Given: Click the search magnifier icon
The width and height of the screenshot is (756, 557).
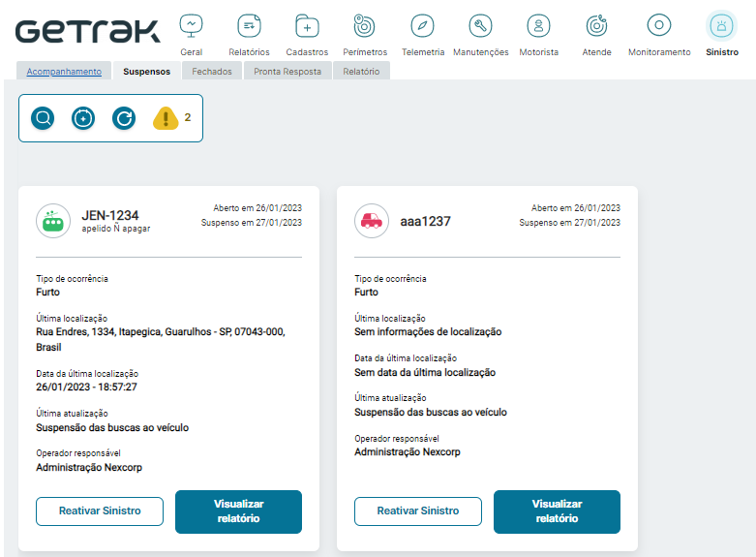Looking at the screenshot, I should point(43,118).
